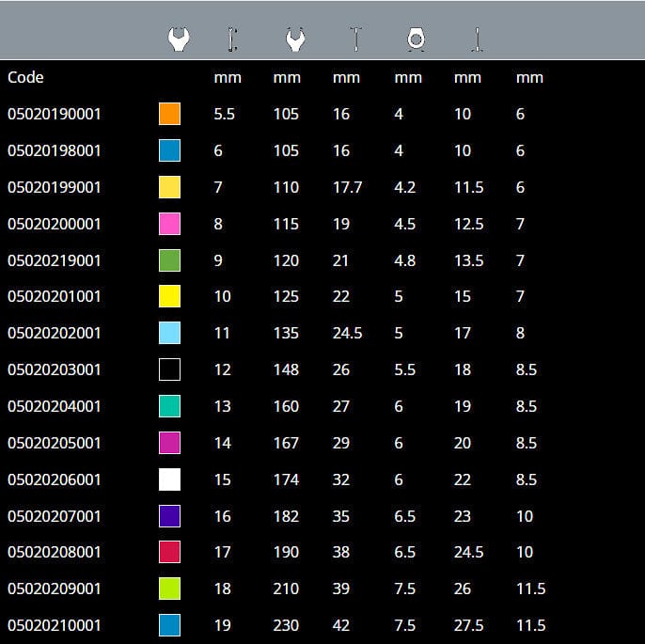Image resolution: width=645 pixels, height=644 pixels.
Task: Select the pink swatch for 05020200001
Action: [x=169, y=224]
